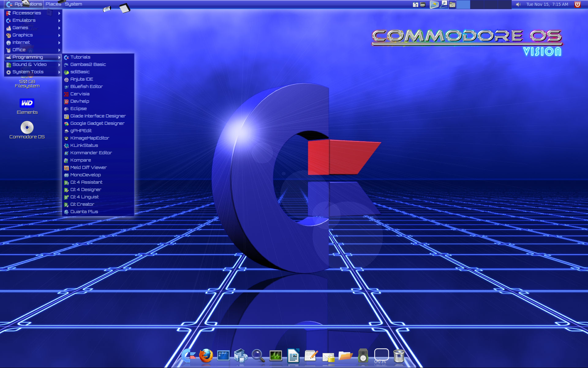
Task: Open MonoDevelop from the Programming list
Action: click(x=85, y=175)
